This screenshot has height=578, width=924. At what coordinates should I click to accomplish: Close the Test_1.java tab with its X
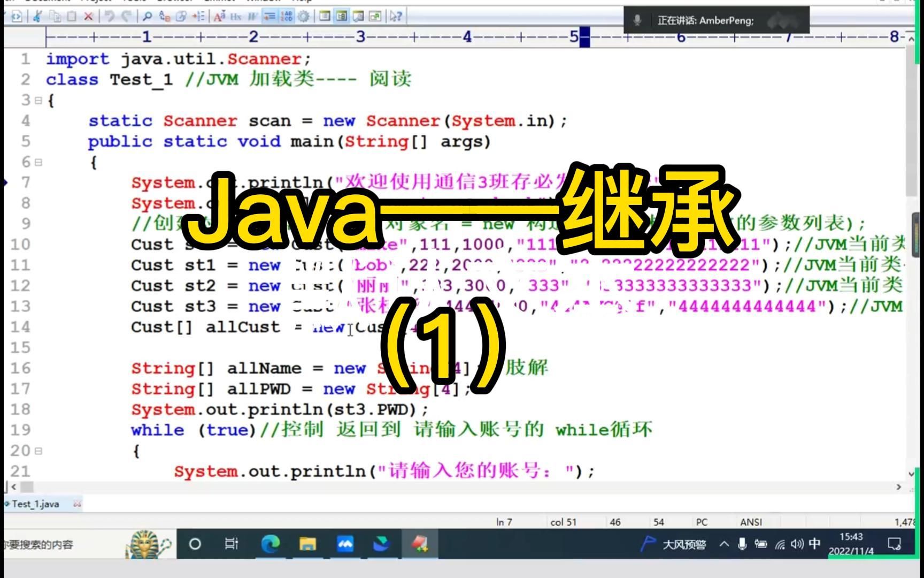pos(77,504)
